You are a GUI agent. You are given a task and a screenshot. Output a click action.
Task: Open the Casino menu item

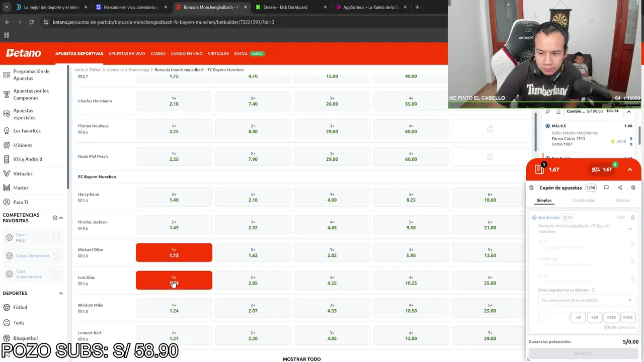[x=157, y=54]
